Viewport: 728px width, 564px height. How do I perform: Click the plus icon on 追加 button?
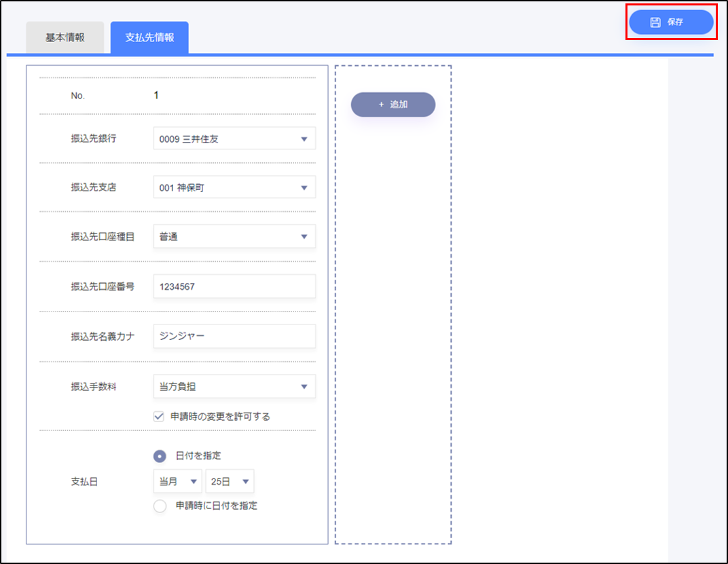(381, 105)
